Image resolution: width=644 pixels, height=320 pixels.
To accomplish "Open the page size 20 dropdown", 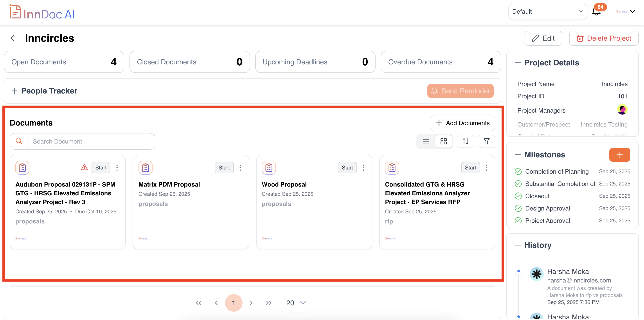I will click(x=296, y=303).
